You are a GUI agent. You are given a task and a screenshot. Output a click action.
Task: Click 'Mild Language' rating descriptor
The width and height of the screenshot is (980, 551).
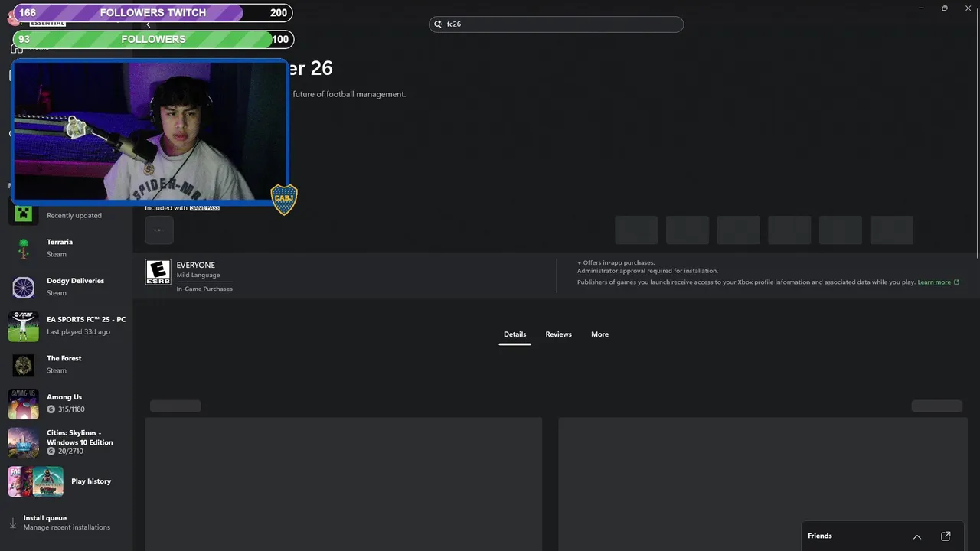pyautogui.click(x=198, y=275)
